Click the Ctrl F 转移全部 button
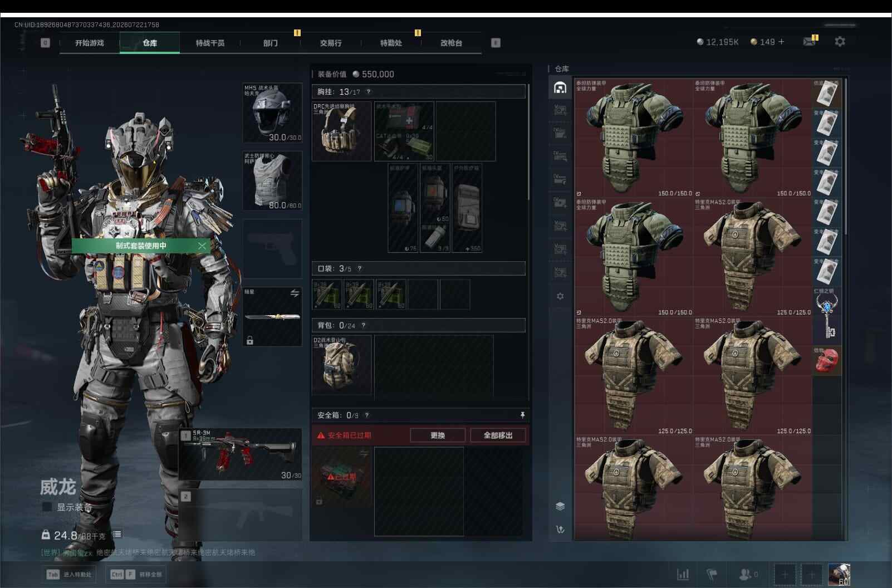 click(x=137, y=575)
